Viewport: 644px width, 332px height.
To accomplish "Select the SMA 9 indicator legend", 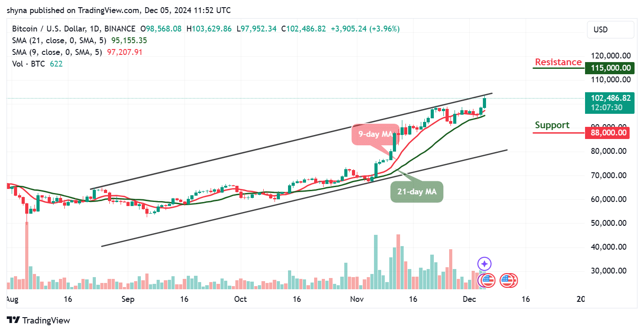I will coord(58,52).
